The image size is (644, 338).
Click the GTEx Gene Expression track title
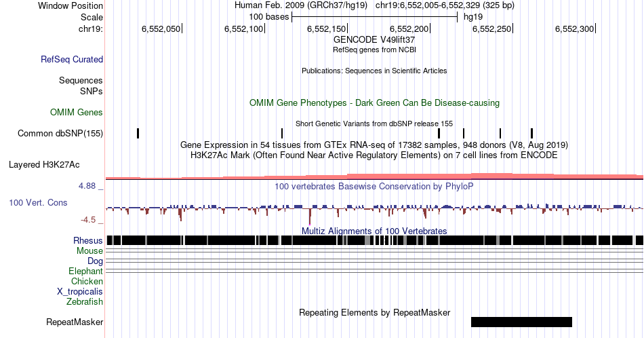tap(374, 145)
